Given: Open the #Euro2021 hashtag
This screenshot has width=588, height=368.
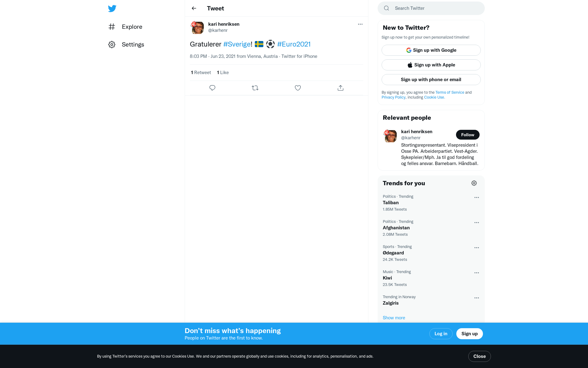Looking at the screenshot, I should tap(294, 44).
